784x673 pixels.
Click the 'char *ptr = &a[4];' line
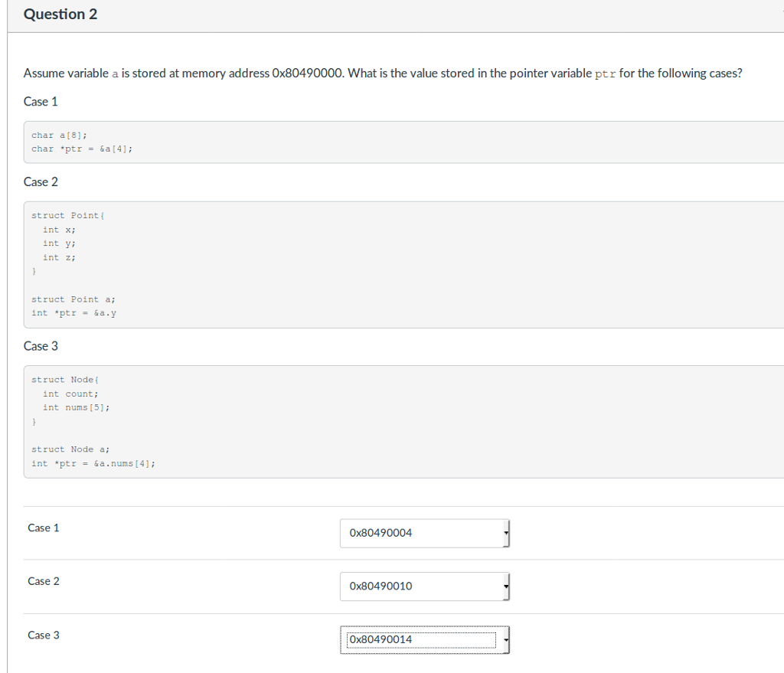click(x=82, y=149)
